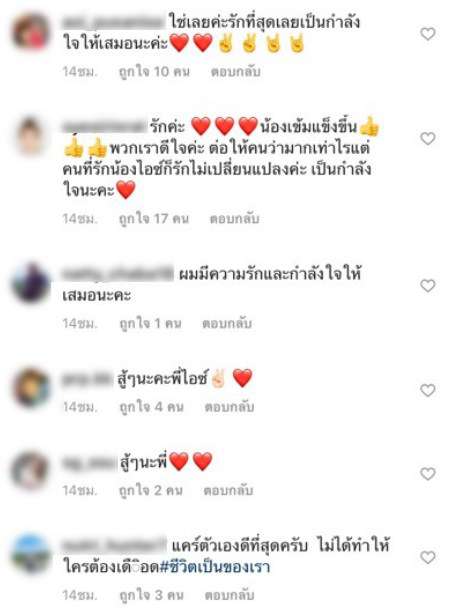Click ตอบกลับ under the hashtag comment
The image size is (460, 610).
click(229, 595)
